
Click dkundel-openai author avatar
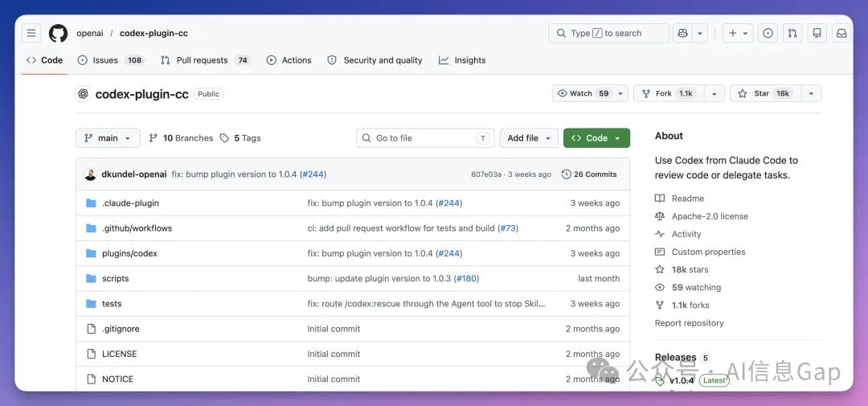(90, 174)
